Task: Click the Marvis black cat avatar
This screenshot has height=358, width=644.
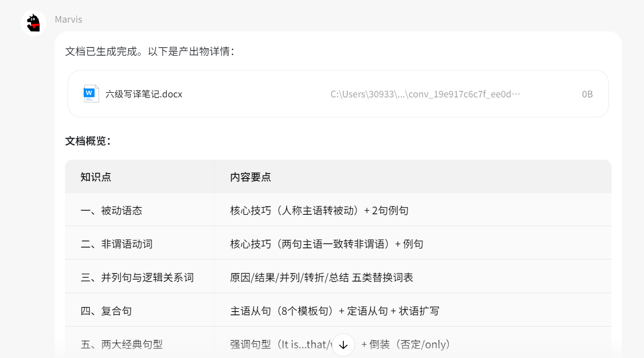Action: pos(34,23)
